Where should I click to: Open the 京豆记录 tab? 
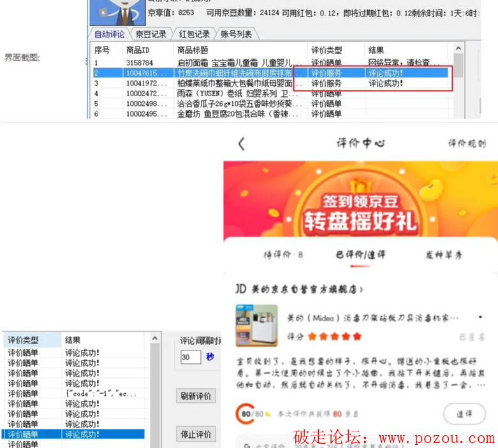tap(150, 34)
